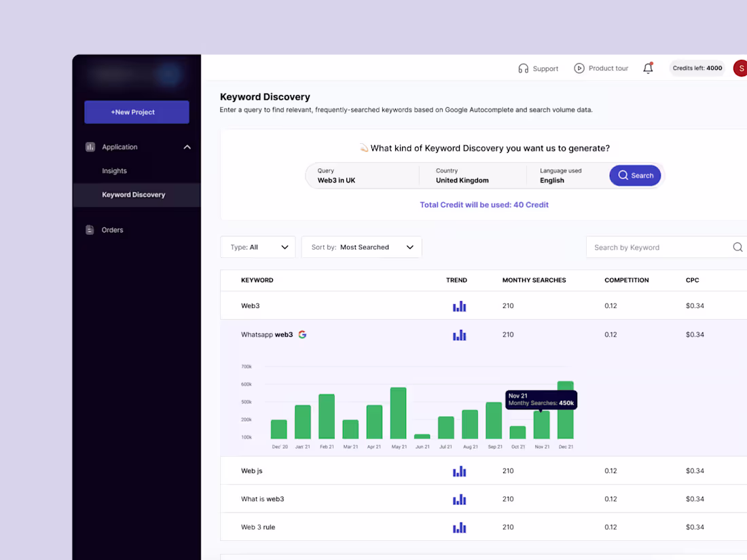Click the Orders sidebar icon
The image size is (747, 560).
[x=90, y=229]
